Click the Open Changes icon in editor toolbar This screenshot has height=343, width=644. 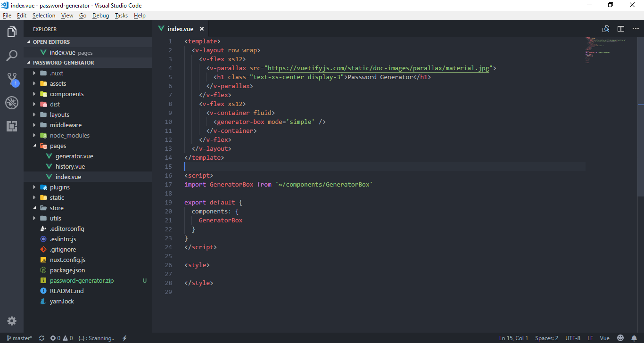tap(606, 29)
